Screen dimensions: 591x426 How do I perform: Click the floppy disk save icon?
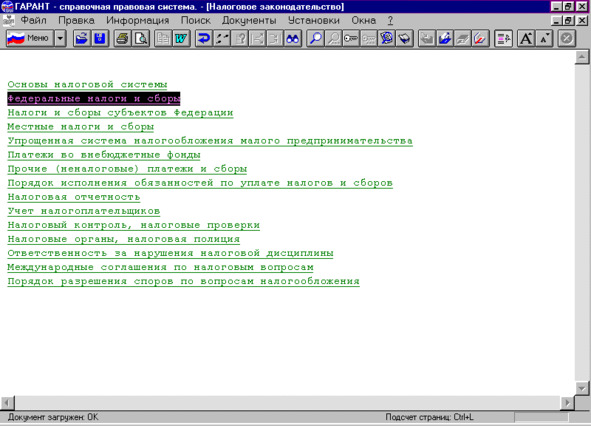click(100, 38)
